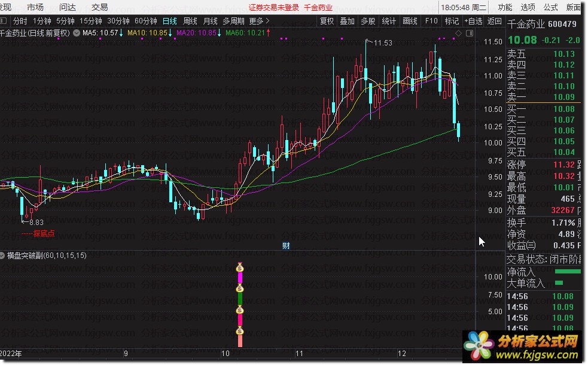Click the 探底点 annotation on chart
The height and width of the screenshot is (365, 588).
pos(44,234)
